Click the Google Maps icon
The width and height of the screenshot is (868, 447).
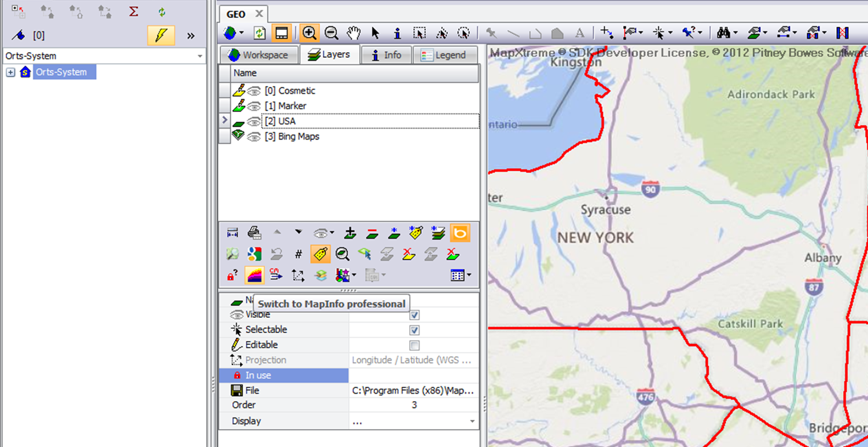click(254, 254)
